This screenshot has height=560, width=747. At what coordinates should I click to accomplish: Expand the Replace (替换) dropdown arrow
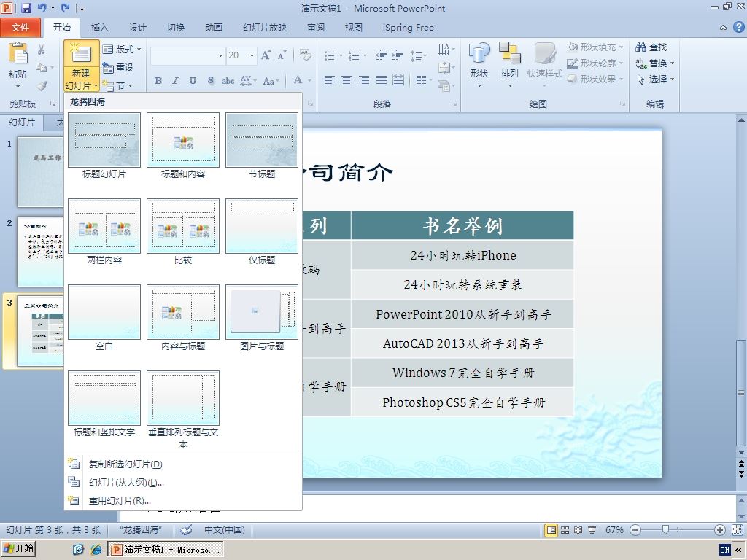672,63
